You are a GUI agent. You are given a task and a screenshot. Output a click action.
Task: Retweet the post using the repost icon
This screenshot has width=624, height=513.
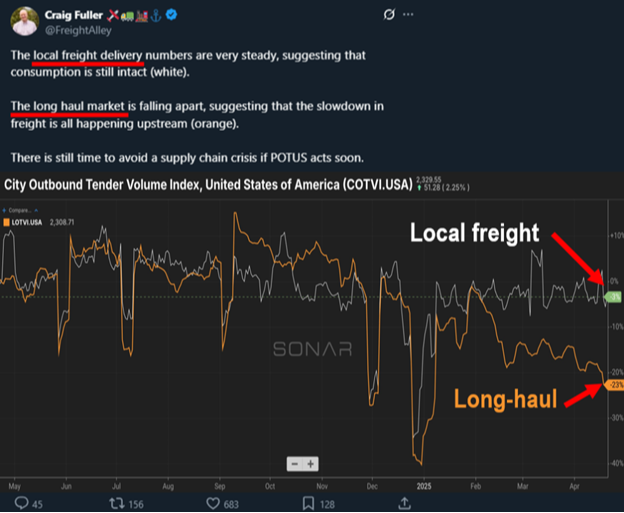tap(115, 503)
